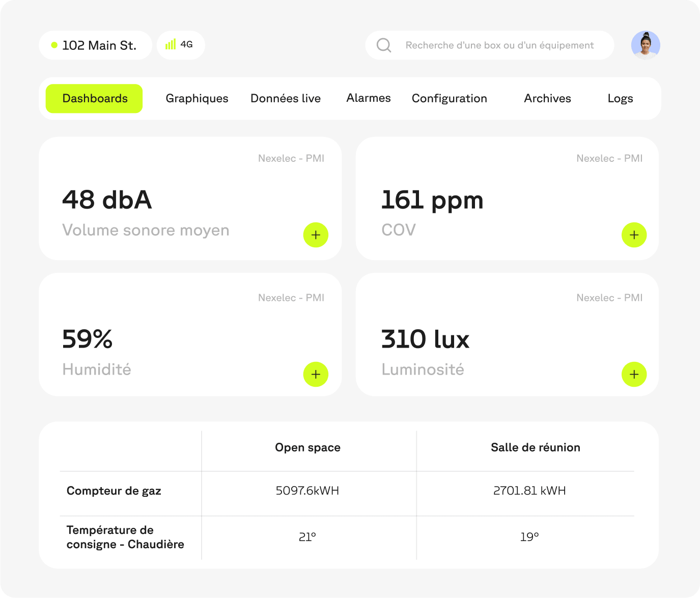Select the Dashboards tab
Viewport: 700px width, 598px height.
pos(95,98)
